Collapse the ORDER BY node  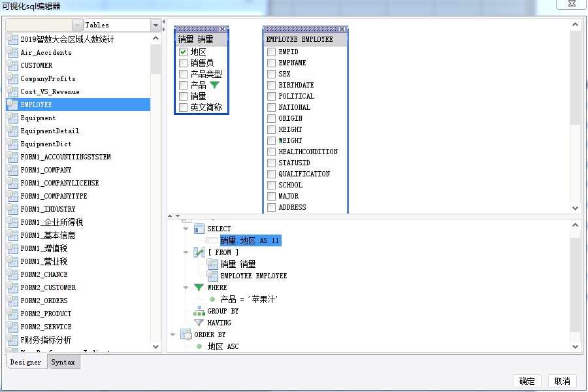click(172, 335)
